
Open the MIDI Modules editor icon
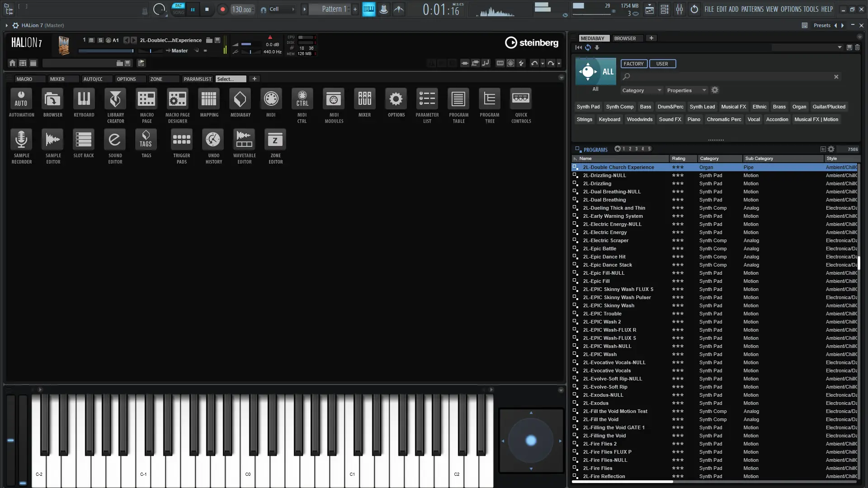tap(334, 99)
